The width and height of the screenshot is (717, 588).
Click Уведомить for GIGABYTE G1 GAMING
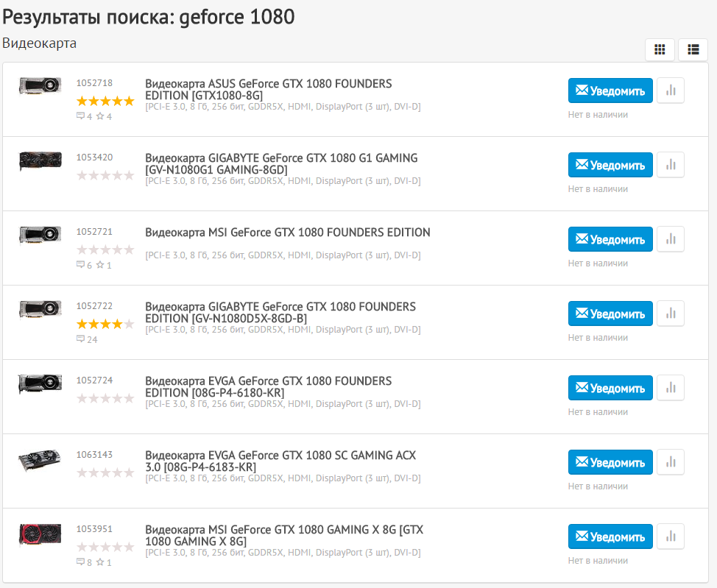click(610, 165)
